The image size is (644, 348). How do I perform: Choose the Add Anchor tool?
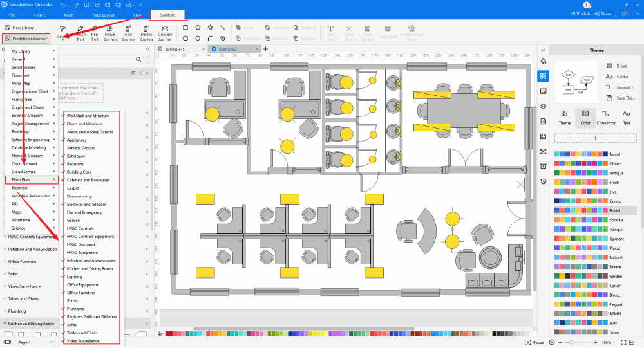[x=128, y=32]
